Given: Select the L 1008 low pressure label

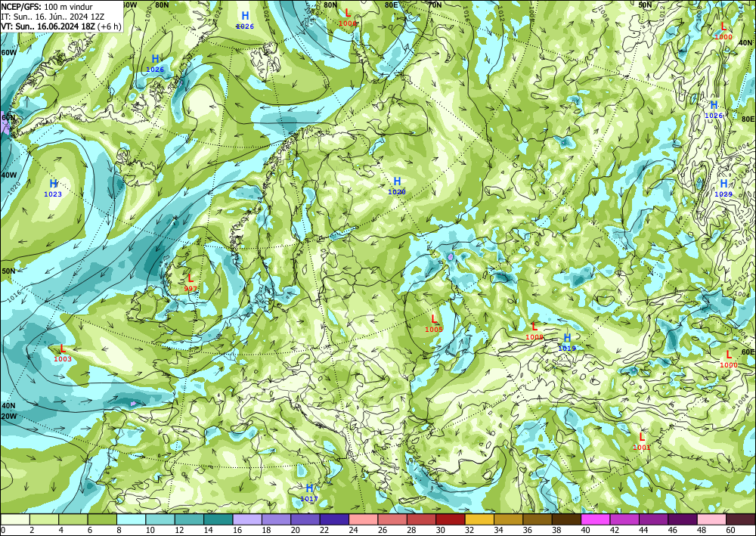Looking at the screenshot, I should point(534,331).
